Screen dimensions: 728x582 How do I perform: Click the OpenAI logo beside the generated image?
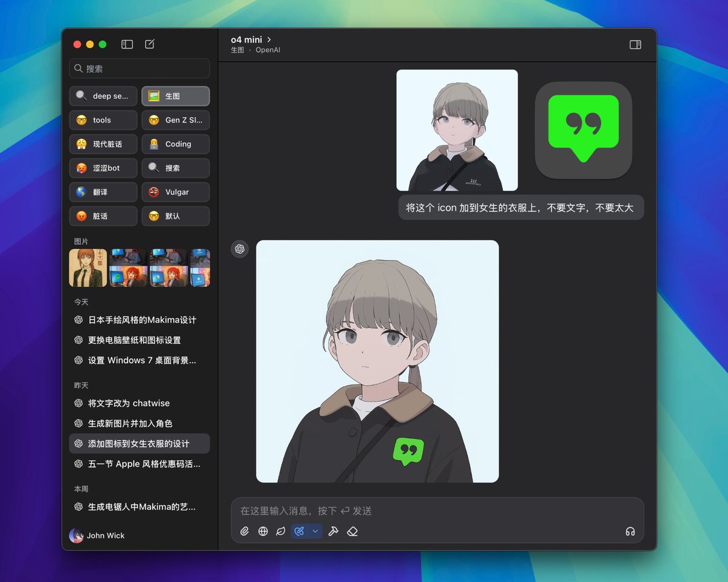pyautogui.click(x=240, y=249)
